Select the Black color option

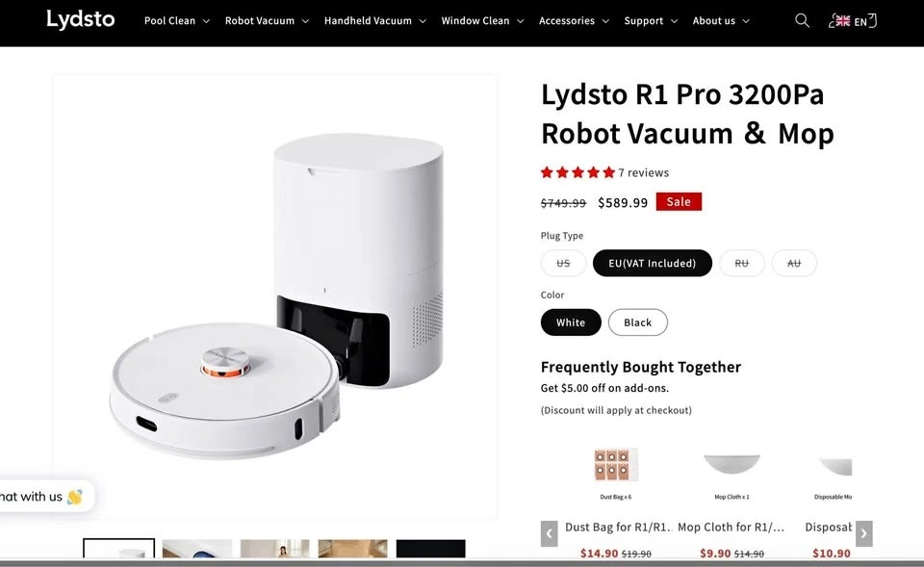click(637, 322)
